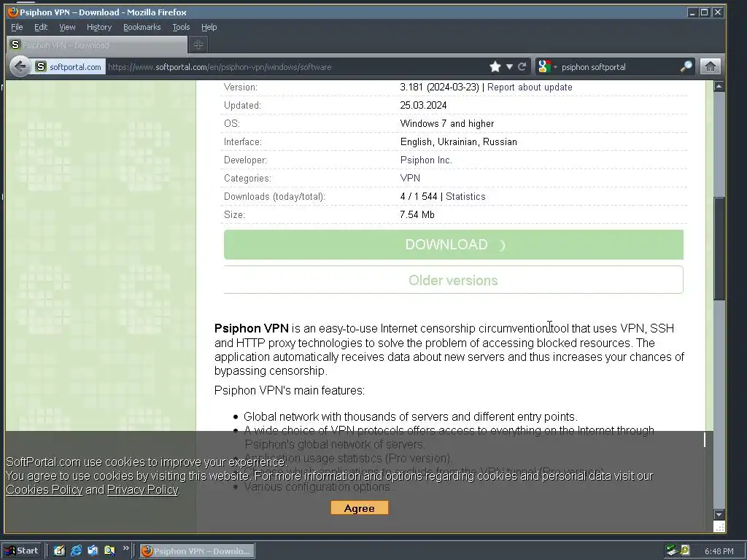Launch the first quick launch desktop icon
Viewport: 747px width, 560px height.
pos(59,551)
